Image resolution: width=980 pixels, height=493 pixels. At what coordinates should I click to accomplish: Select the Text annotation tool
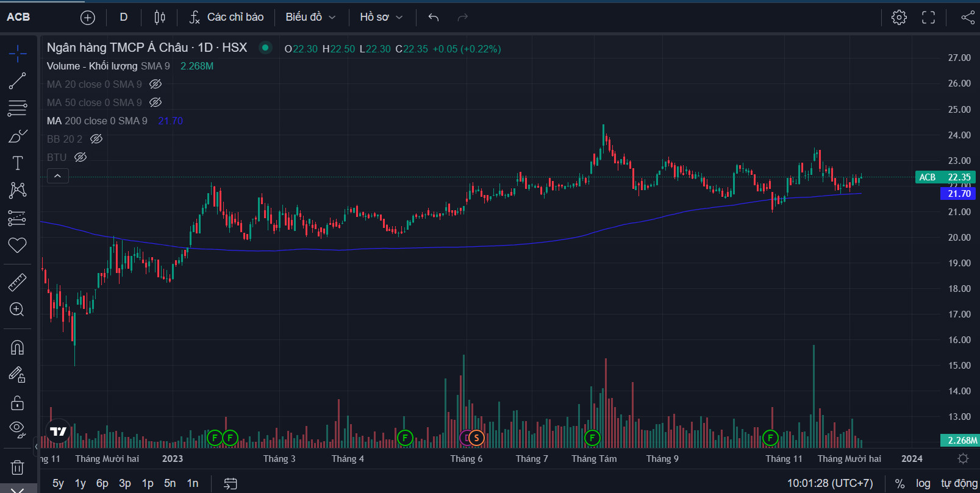(x=17, y=163)
